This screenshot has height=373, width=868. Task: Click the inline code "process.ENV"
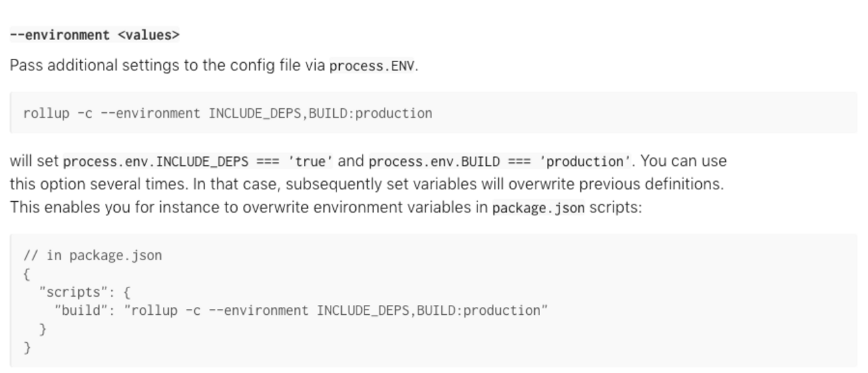[373, 66]
